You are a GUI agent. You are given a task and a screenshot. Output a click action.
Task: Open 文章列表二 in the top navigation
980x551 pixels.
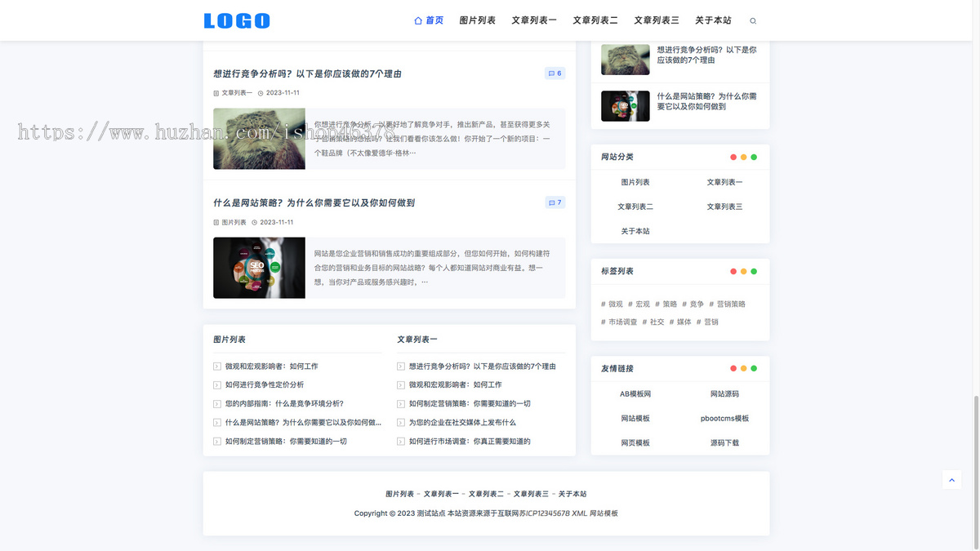[595, 20]
